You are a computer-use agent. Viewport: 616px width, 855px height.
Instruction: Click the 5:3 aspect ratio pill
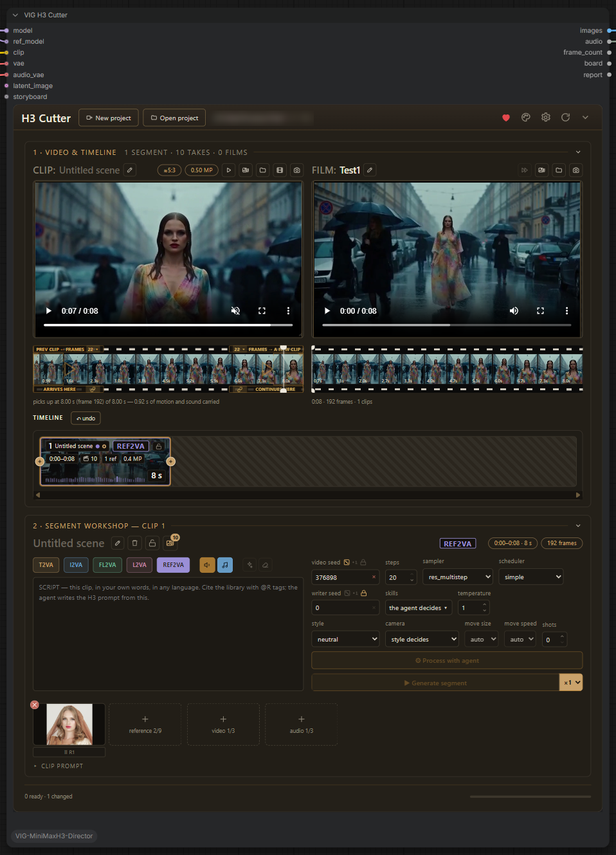click(x=169, y=170)
